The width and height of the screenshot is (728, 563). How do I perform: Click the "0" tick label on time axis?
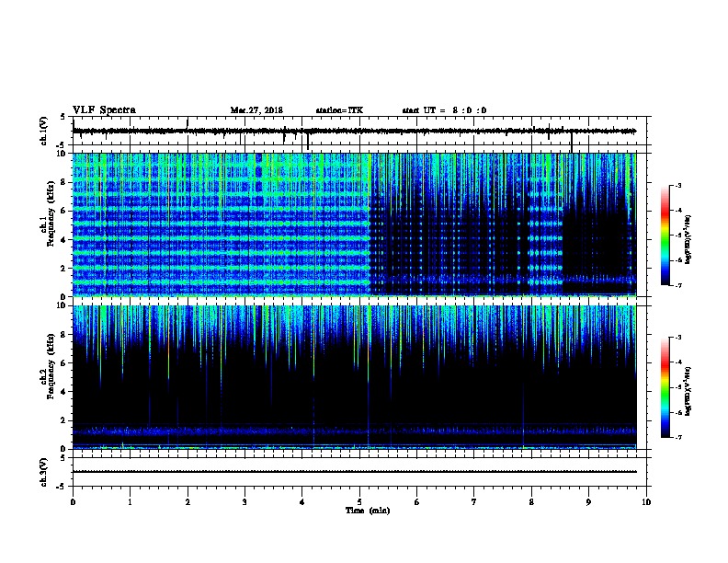[x=73, y=502]
